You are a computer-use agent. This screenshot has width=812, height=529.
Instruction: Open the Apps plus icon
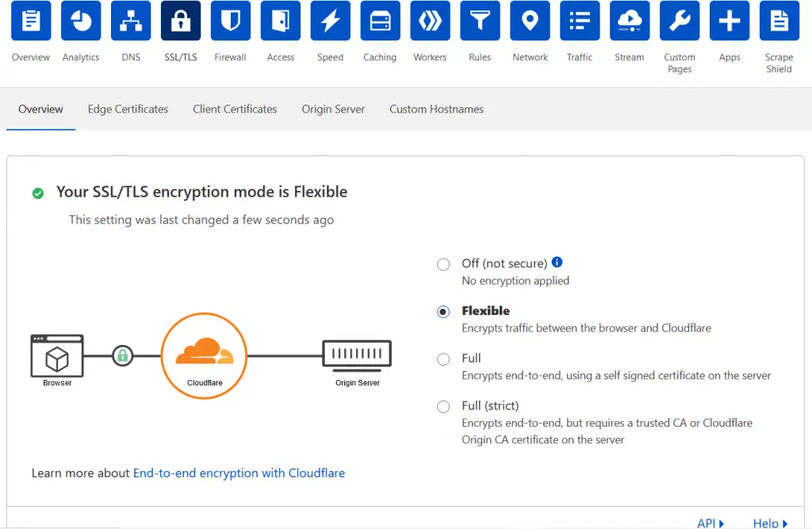click(x=730, y=21)
